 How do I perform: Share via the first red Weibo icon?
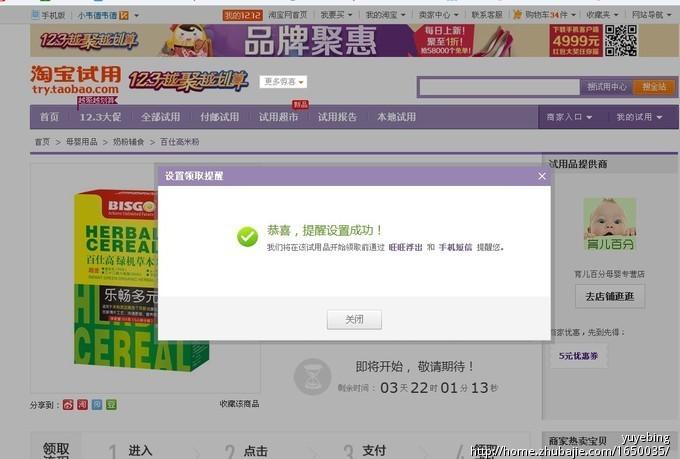[x=68, y=405]
